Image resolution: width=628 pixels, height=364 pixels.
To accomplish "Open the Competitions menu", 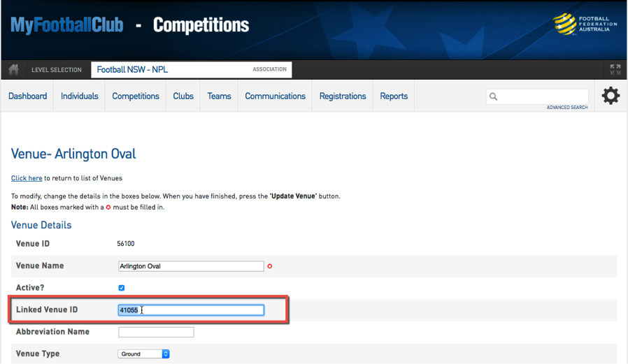I will [136, 96].
